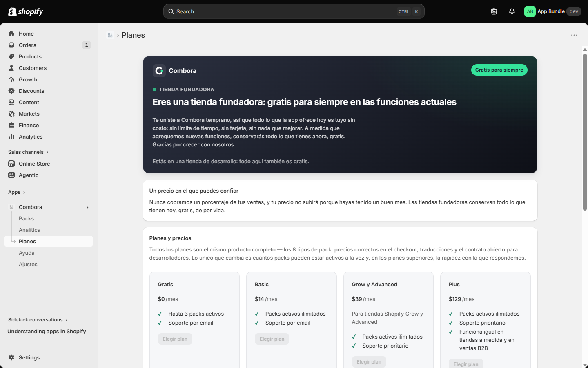Focus the Search field
Viewport: 588px width, 368px height.
click(x=294, y=11)
